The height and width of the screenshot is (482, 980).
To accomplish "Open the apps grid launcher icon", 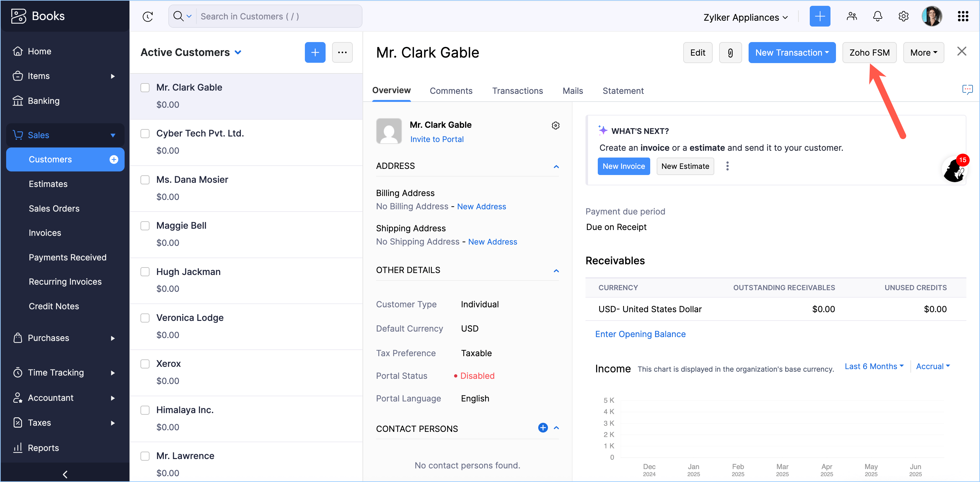I will [963, 16].
